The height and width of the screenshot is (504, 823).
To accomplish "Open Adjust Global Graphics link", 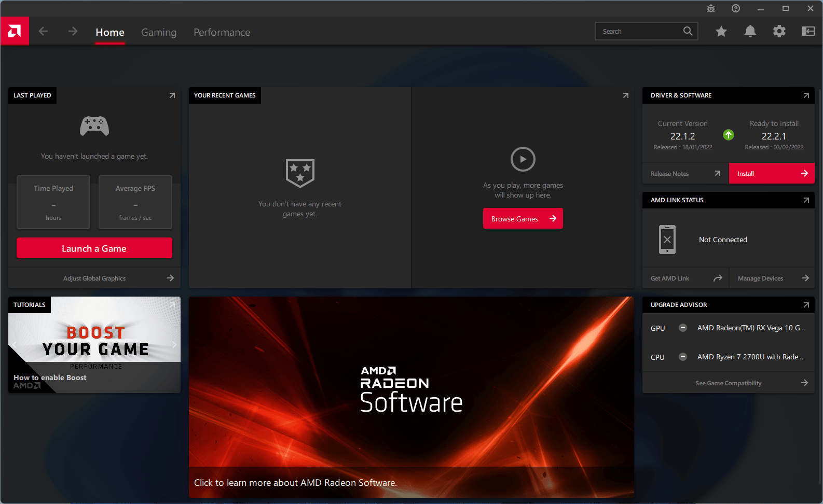I will 94,278.
